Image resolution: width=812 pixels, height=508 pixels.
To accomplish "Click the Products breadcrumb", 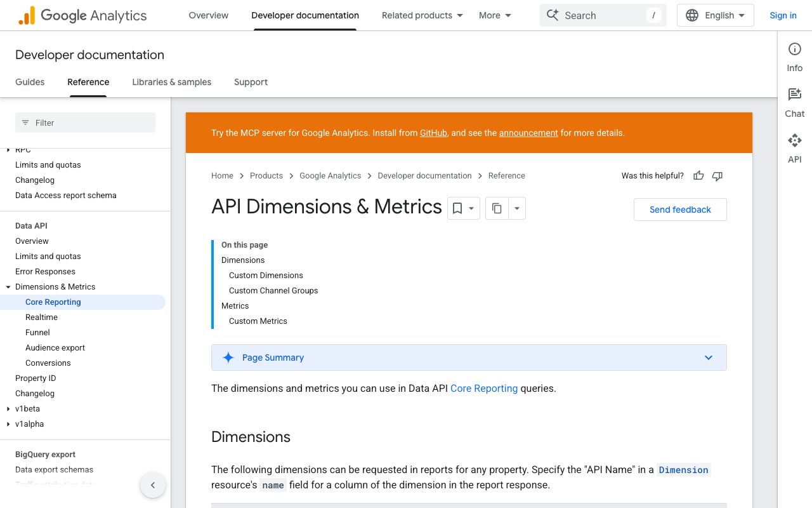I will 266,176.
